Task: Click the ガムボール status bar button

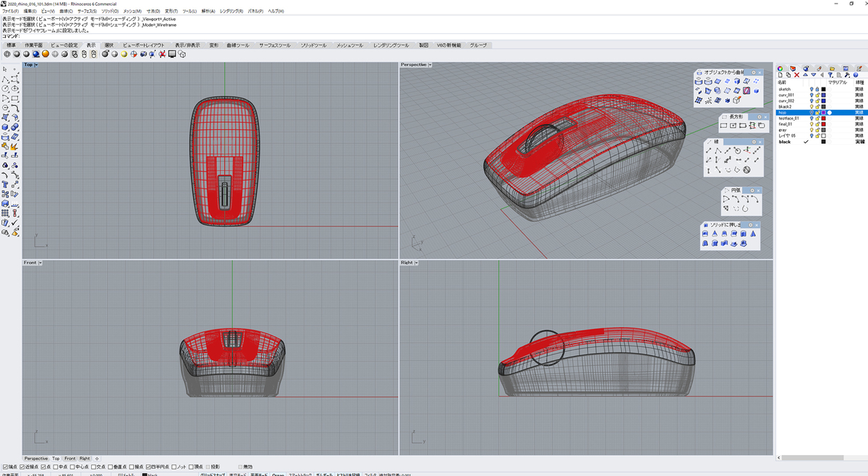Action: coord(323,475)
